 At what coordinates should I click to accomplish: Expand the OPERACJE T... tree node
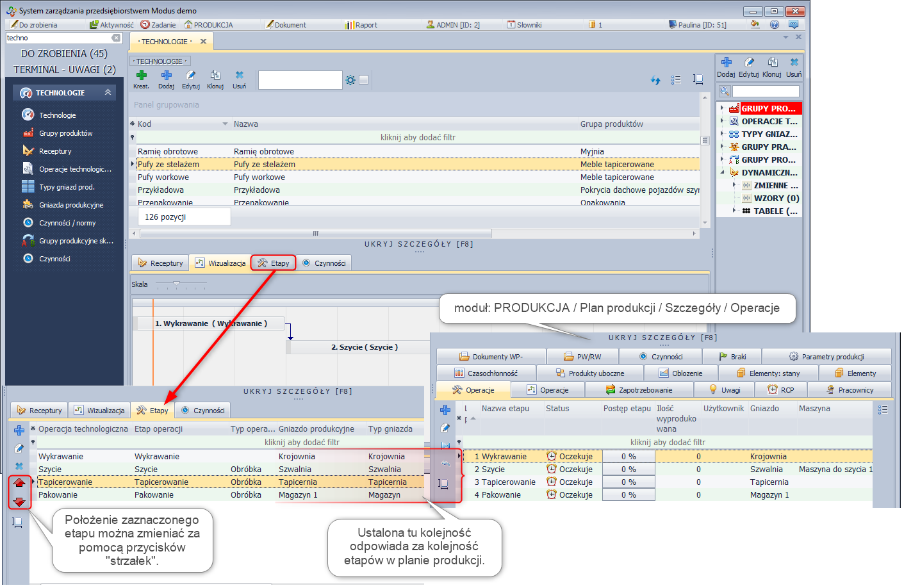[722, 121]
